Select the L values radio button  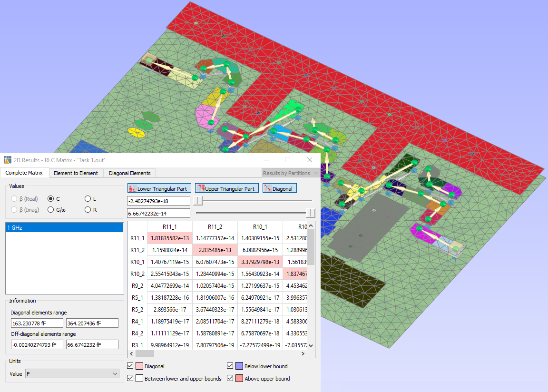(88, 199)
